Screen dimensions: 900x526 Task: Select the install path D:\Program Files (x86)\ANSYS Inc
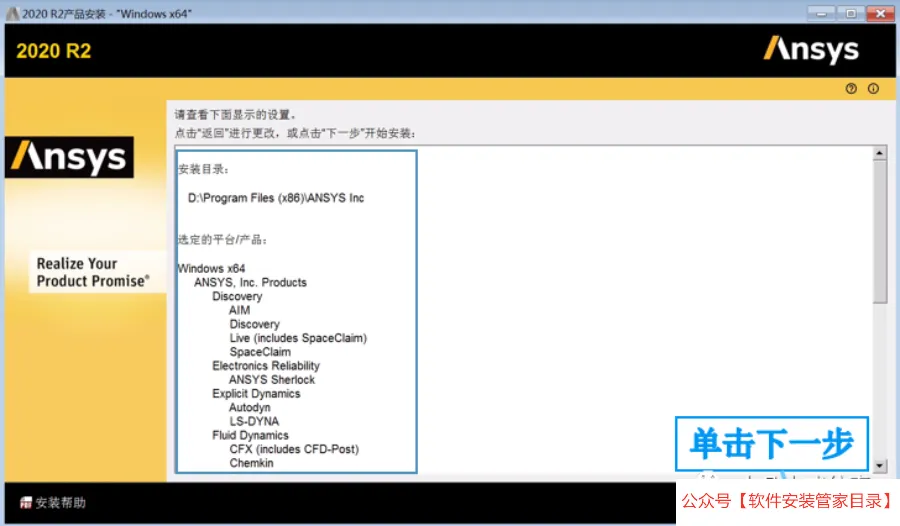276,198
